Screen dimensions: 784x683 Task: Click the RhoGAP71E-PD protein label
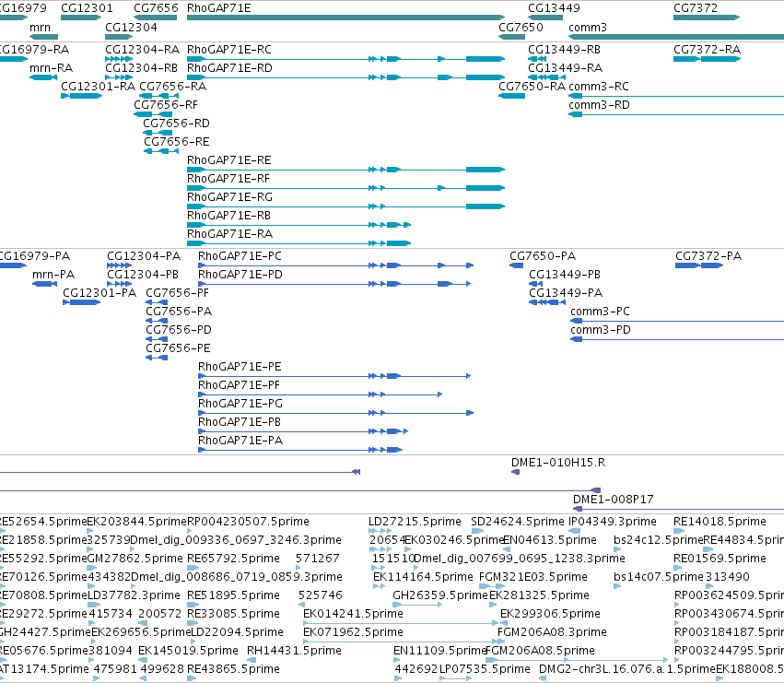point(240,275)
